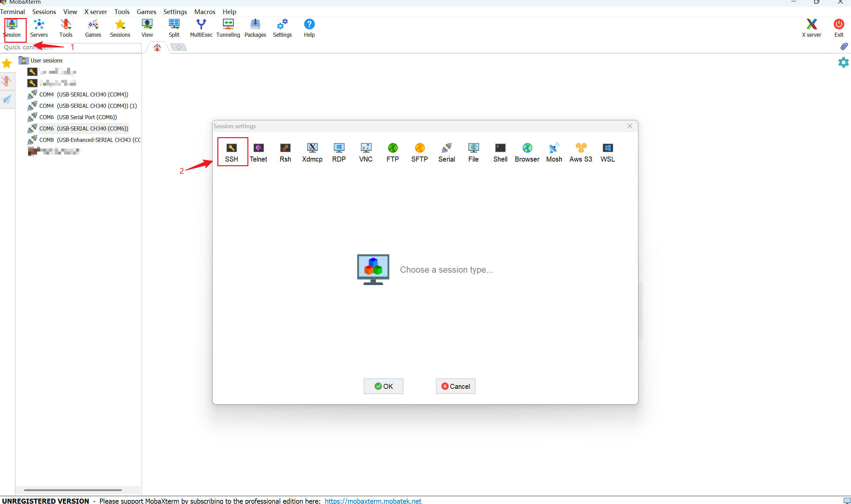
Task: Click the MultiExec toolbar button
Action: click(201, 28)
